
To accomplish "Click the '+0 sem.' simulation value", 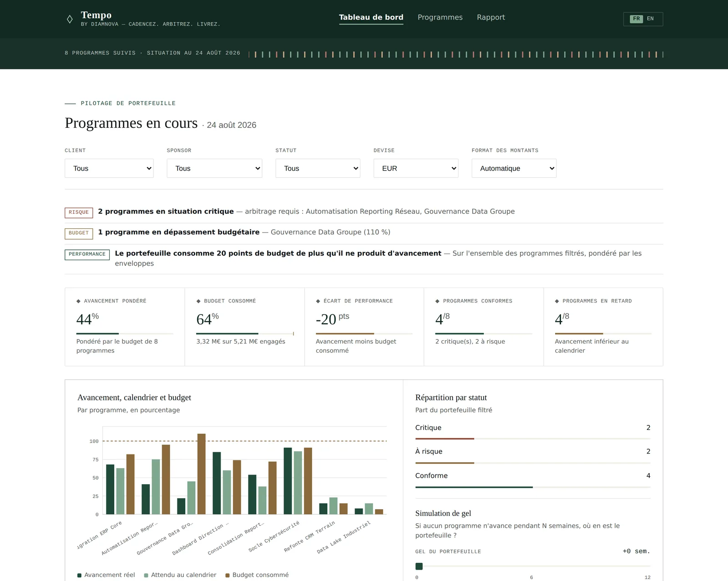I will [636, 551].
